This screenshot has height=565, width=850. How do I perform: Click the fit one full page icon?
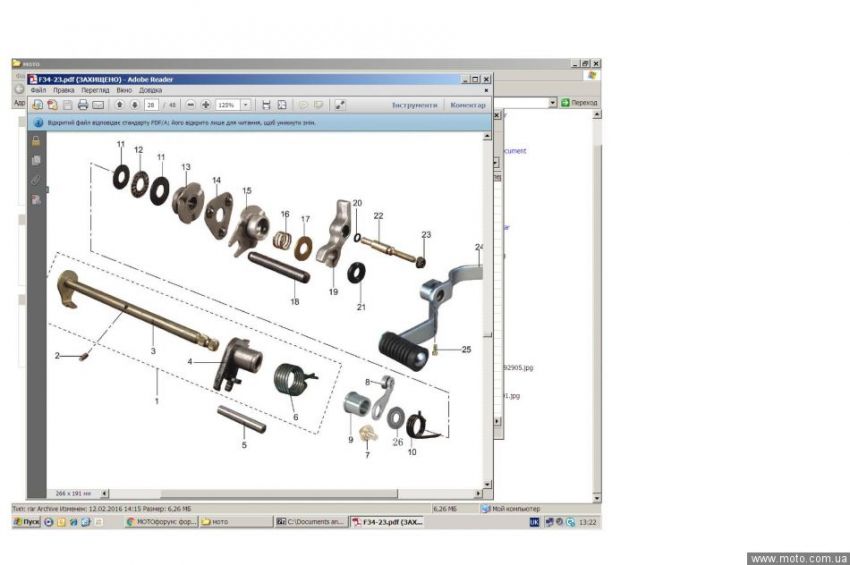(x=282, y=105)
